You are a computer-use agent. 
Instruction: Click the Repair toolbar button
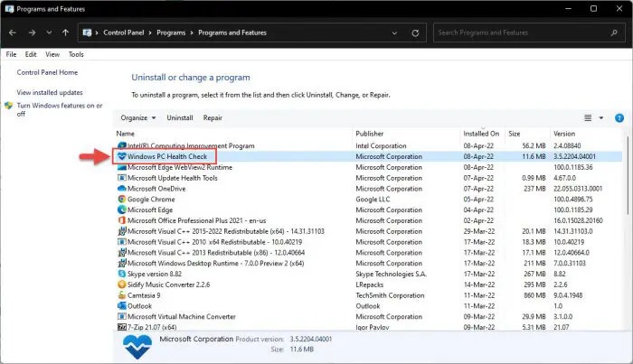click(x=213, y=117)
